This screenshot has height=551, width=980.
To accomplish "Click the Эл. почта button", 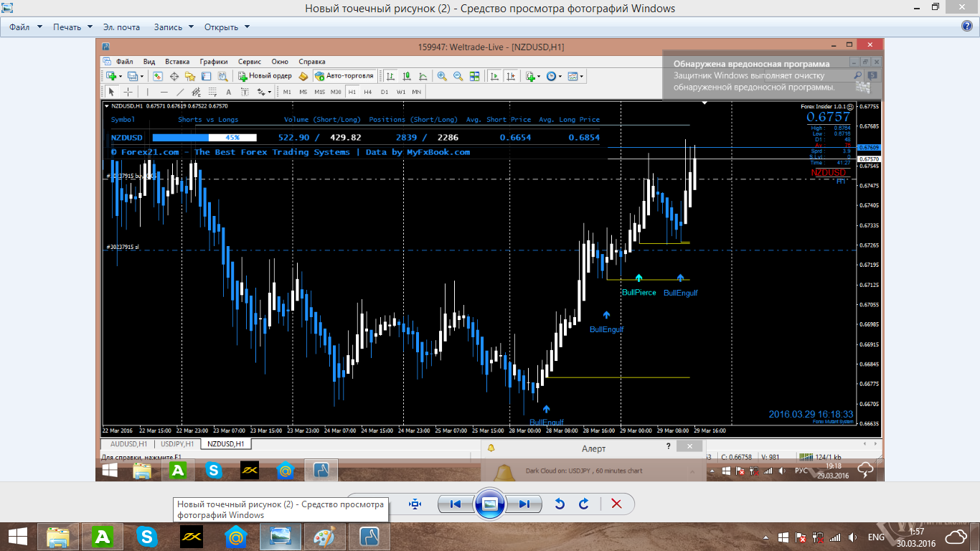I will pyautogui.click(x=121, y=27).
